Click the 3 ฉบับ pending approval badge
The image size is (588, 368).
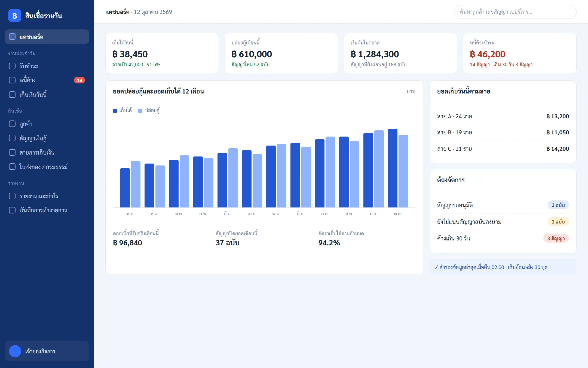click(558, 205)
